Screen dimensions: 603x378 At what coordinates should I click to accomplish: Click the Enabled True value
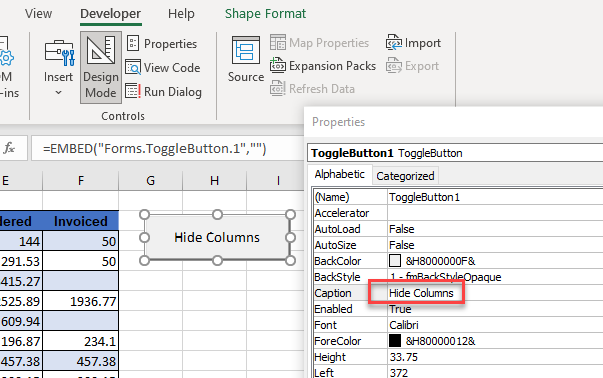(x=400, y=309)
